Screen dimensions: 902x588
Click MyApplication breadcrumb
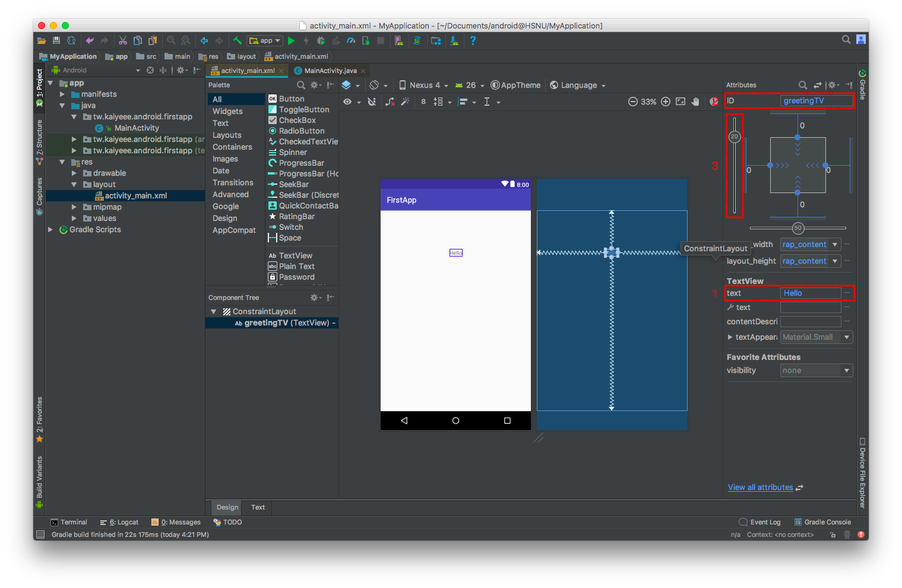point(68,56)
